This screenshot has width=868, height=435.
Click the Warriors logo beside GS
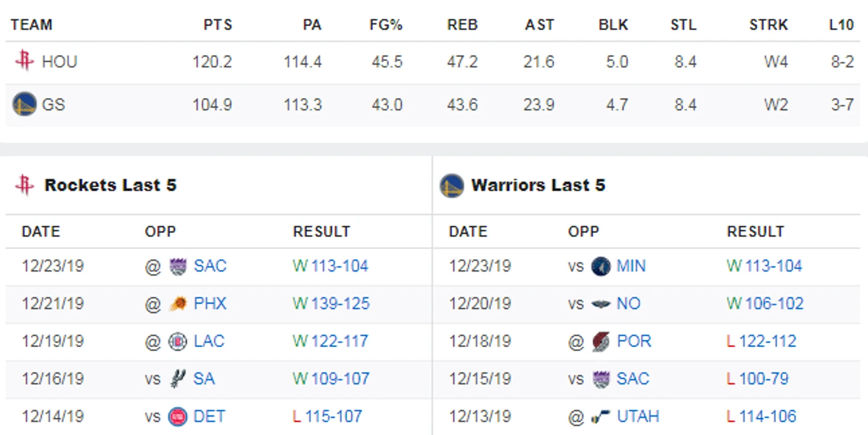pos(24,105)
